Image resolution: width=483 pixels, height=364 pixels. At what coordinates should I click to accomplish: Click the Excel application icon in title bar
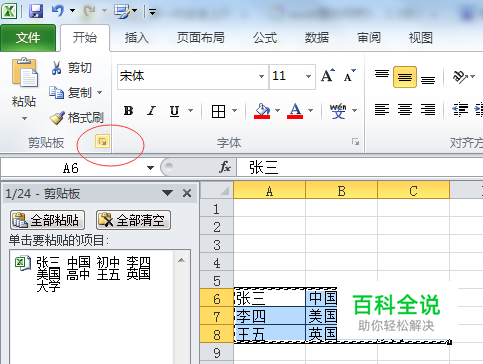tap(9, 11)
